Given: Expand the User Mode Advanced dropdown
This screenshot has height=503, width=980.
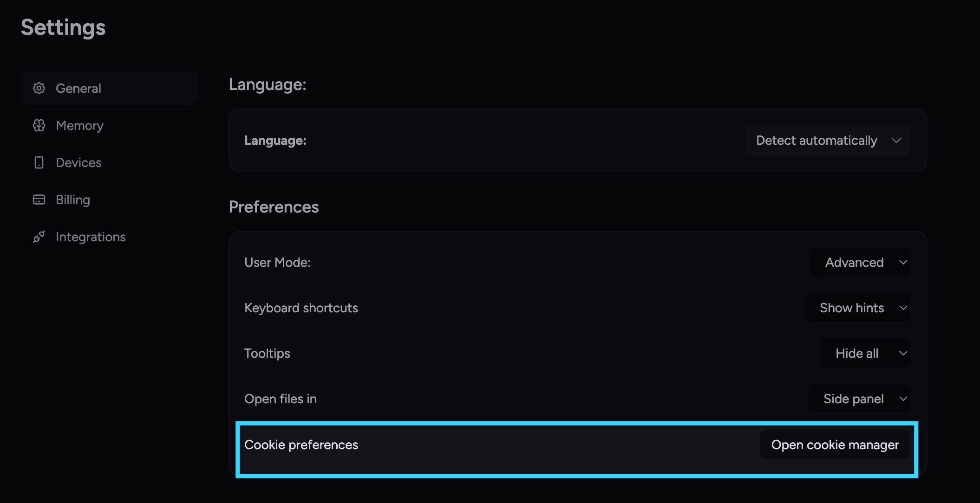Looking at the screenshot, I should click(x=860, y=262).
